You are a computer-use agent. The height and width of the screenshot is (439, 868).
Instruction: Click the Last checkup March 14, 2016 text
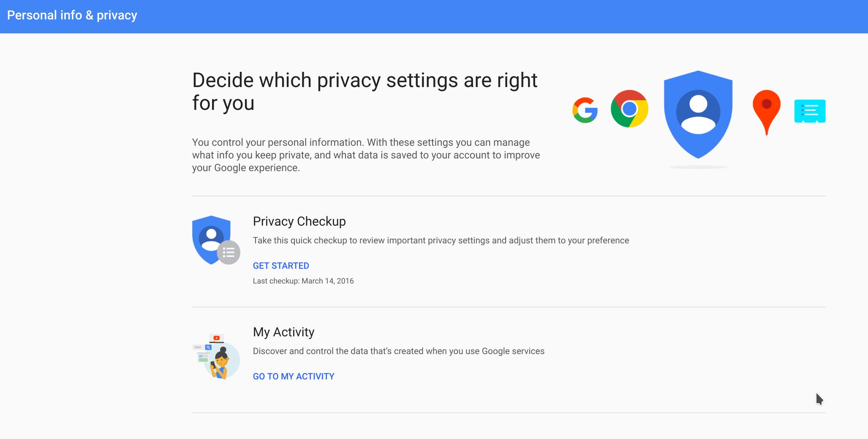tap(303, 281)
